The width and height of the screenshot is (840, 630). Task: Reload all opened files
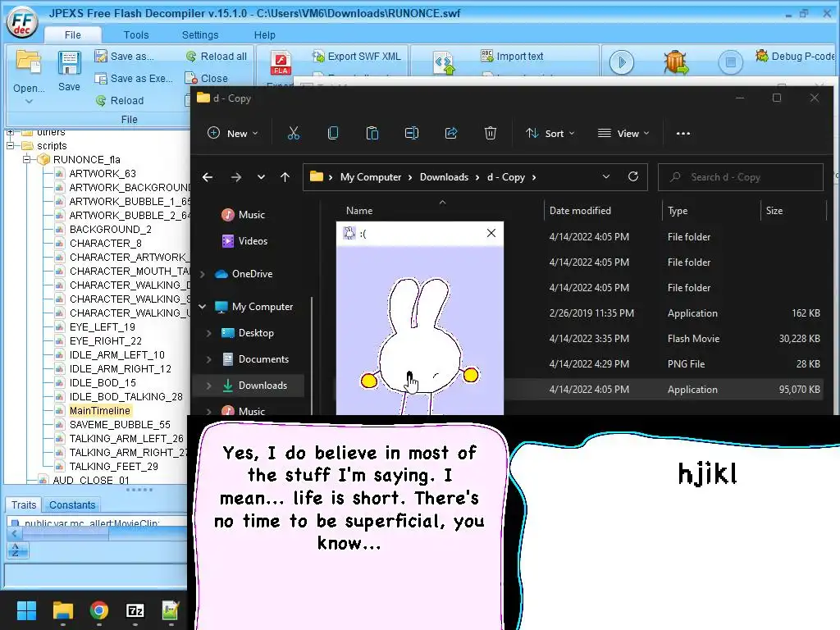tap(216, 57)
